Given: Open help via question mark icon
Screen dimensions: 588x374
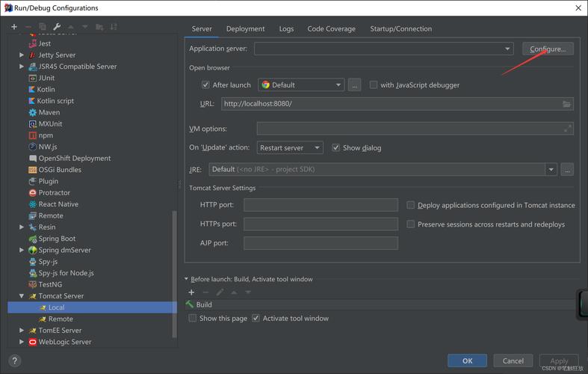Looking at the screenshot, I should click(14, 361).
